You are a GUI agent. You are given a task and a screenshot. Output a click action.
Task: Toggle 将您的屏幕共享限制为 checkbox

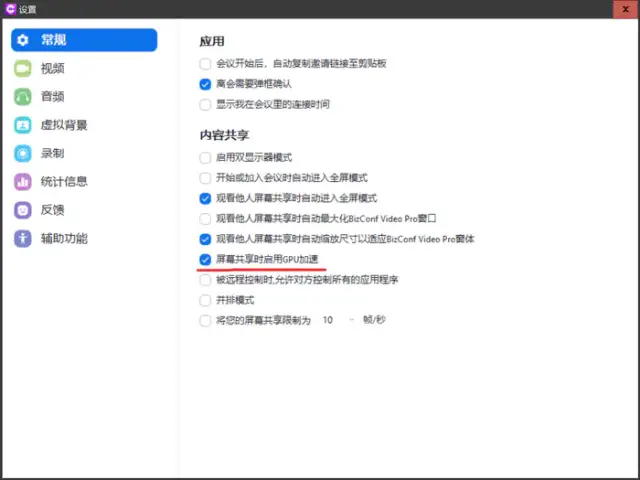(206, 321)
